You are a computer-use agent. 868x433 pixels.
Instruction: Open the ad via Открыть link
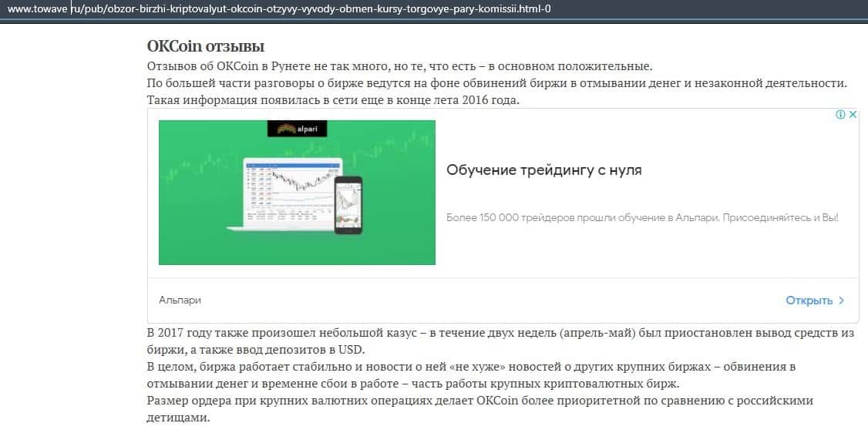(809, 300)
